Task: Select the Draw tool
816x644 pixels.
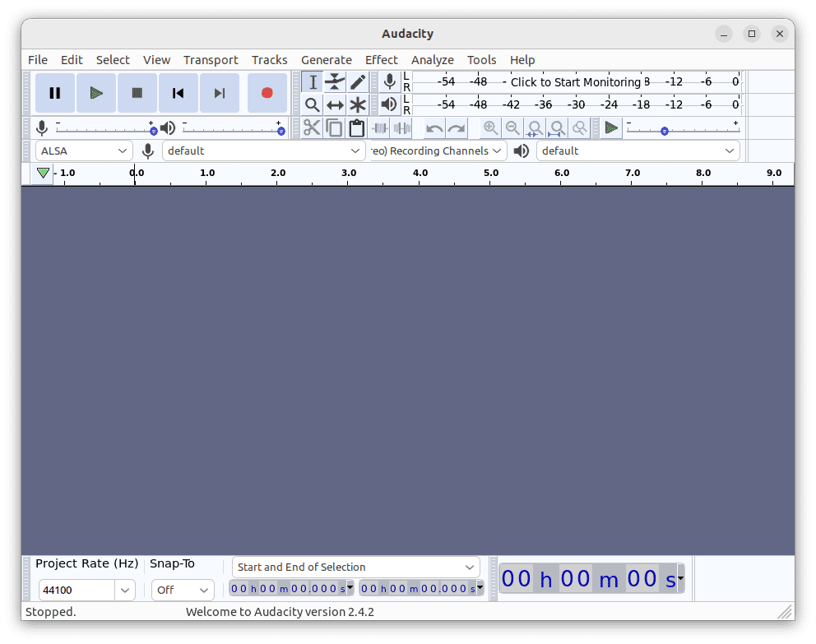Action: pos(357,82)
